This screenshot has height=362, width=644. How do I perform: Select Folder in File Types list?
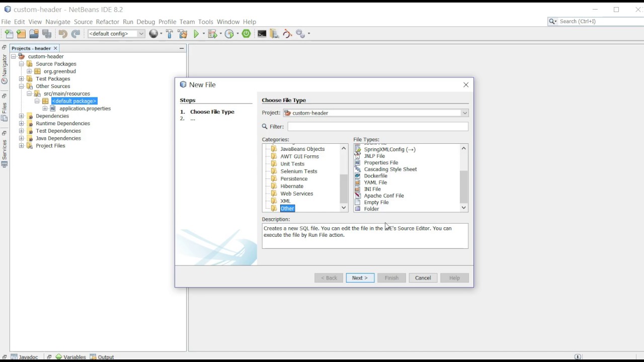tap(371, 209)
